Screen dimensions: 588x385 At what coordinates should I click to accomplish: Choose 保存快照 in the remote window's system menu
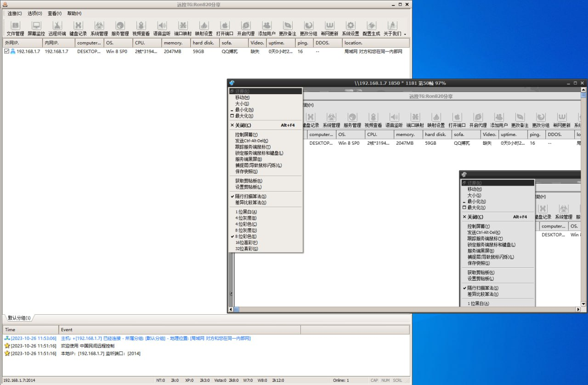click(247, 171)
